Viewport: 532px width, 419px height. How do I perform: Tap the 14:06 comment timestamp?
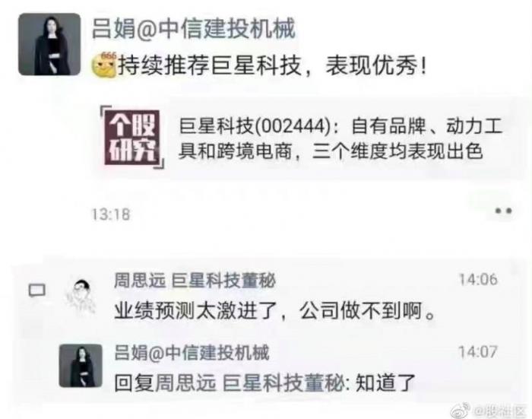[x=478, y=280]
